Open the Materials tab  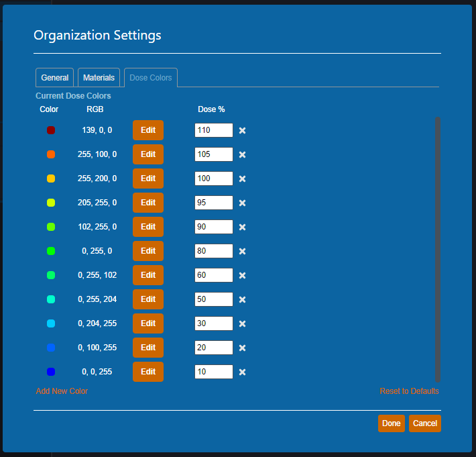(99, 78)
